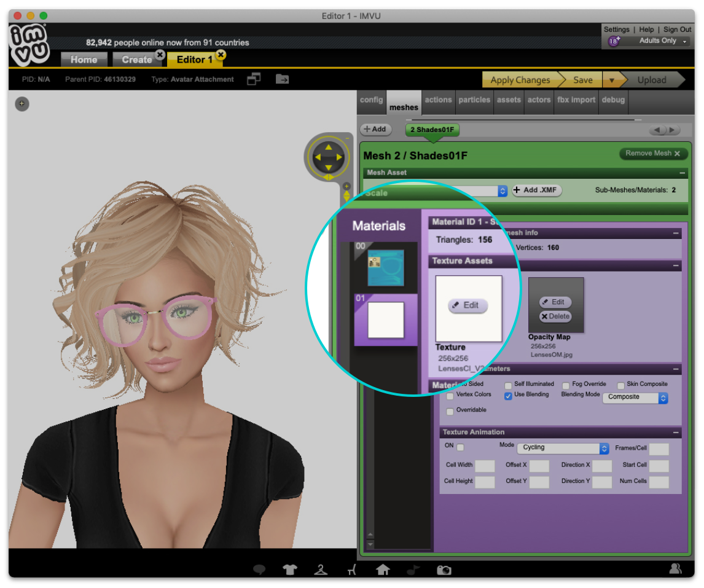Click Remove Mesh button
Screen dimensions: 704x588
(653, 154)
